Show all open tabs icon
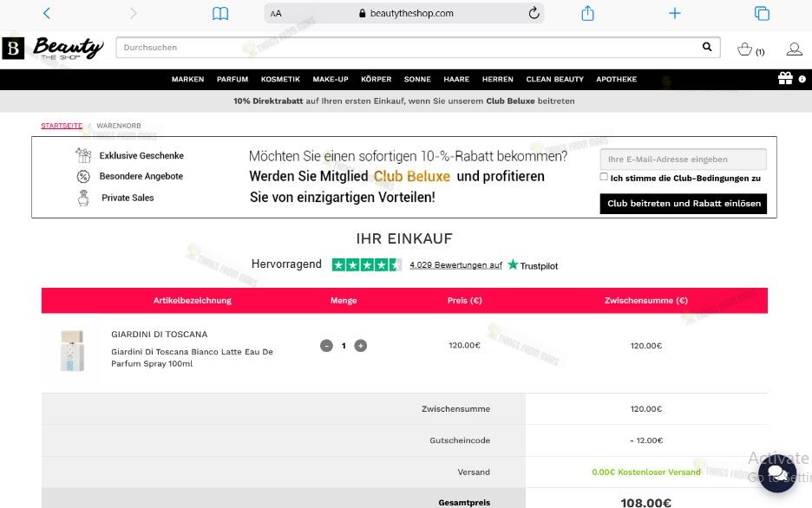Screen dimensions: 812x508 click(762, 13)
